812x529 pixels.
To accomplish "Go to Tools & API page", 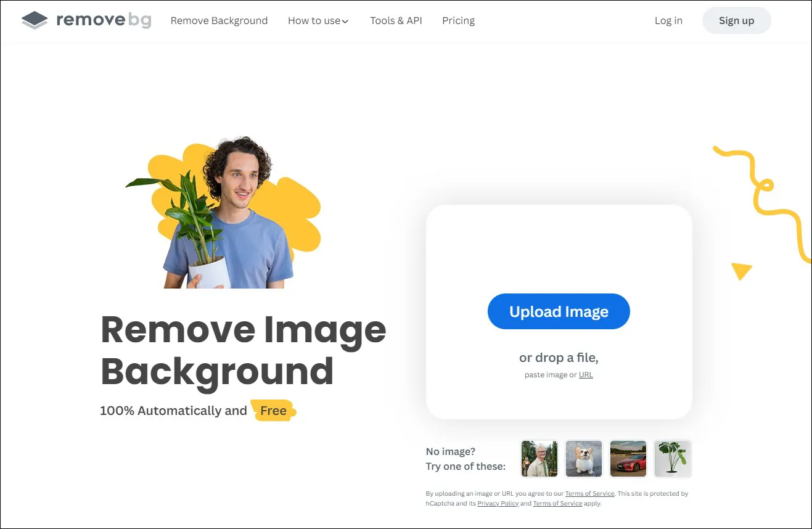I will click(x=396, y=20).
